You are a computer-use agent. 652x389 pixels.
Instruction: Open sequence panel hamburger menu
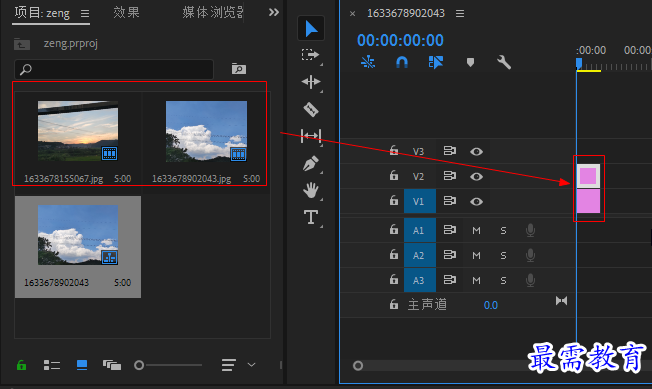[459, 14]
